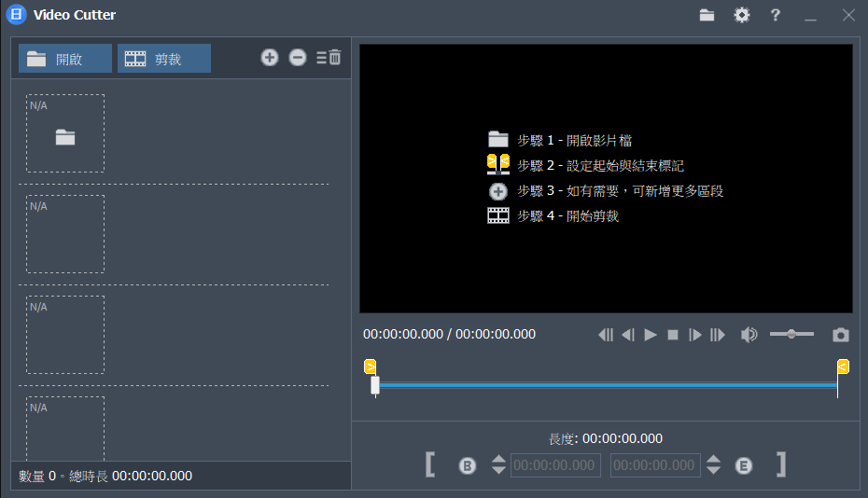The image size is (868, 498).
Task: Increase start time with up stepper arrow
Action: 498,459
